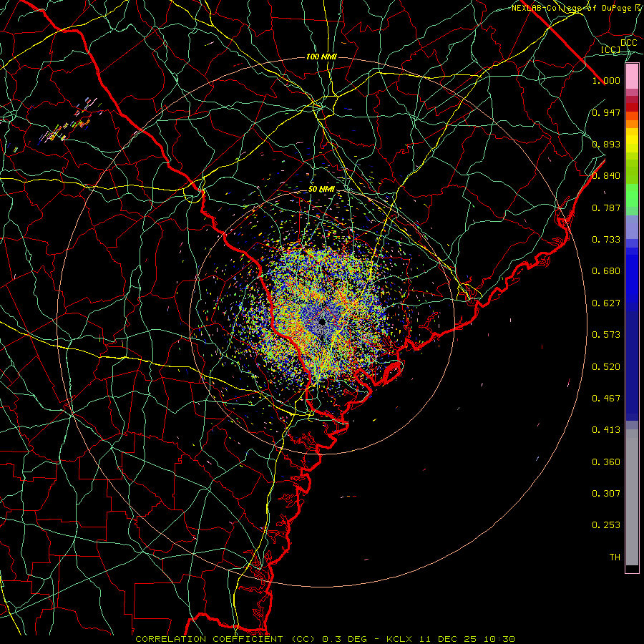Click the 0.947 scale value

pyautogui.click(x=606, y=112)
